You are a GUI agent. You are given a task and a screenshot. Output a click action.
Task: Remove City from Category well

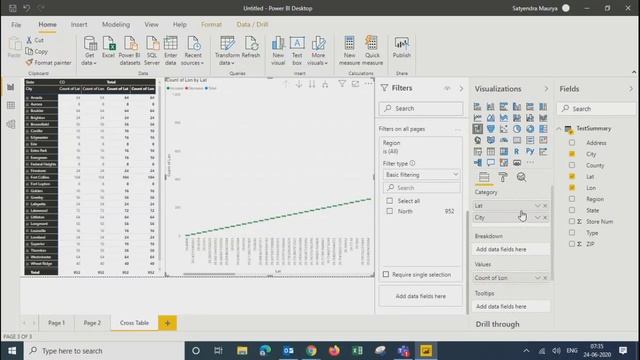click(545, 218)
